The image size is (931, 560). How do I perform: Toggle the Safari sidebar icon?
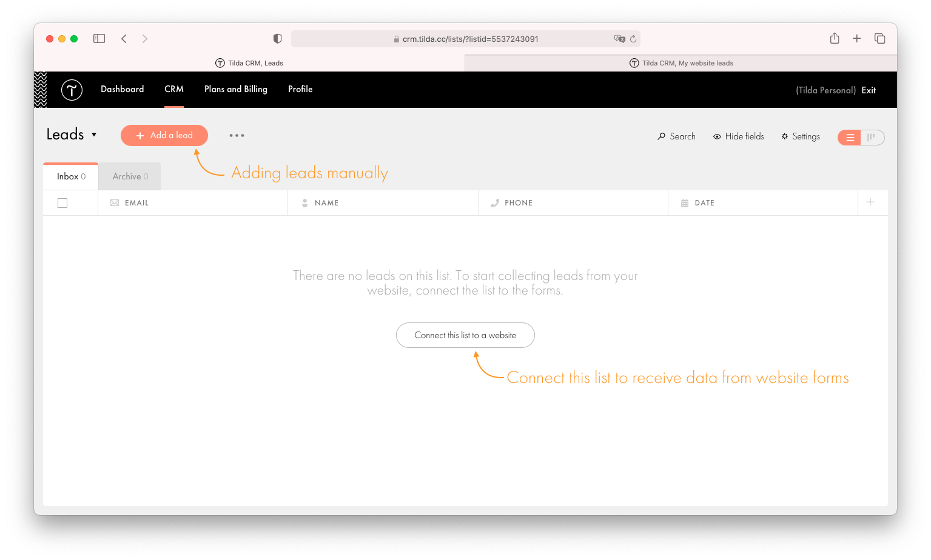tap(99, 39)
